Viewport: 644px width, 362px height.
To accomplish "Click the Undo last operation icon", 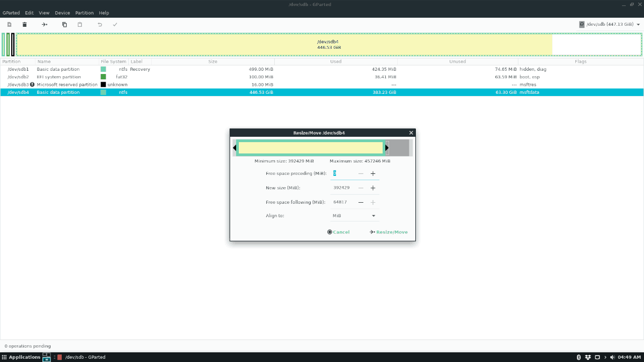I will click(x=100, y=25).
